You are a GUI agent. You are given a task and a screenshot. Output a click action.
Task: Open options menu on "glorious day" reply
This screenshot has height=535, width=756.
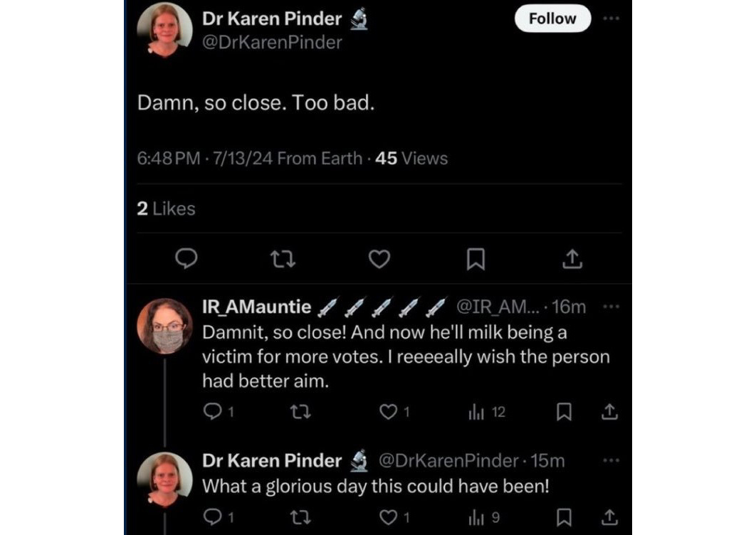[611, 460]
